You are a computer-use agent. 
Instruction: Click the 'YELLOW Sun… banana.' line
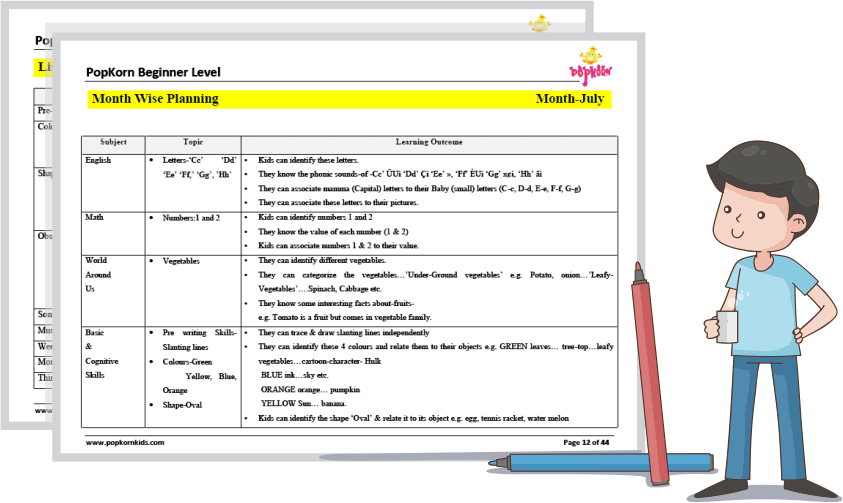[304, 403]
